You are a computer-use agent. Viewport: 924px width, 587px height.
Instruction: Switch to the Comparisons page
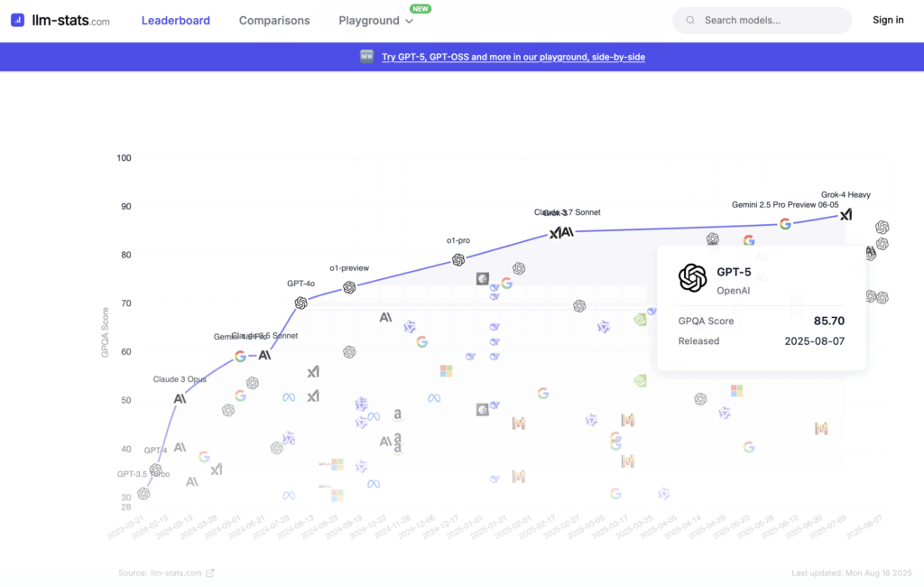[x=274, y=20]
